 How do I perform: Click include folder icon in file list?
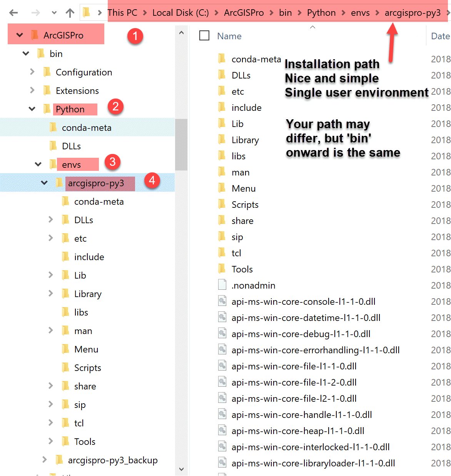click(x=222, y=107)
